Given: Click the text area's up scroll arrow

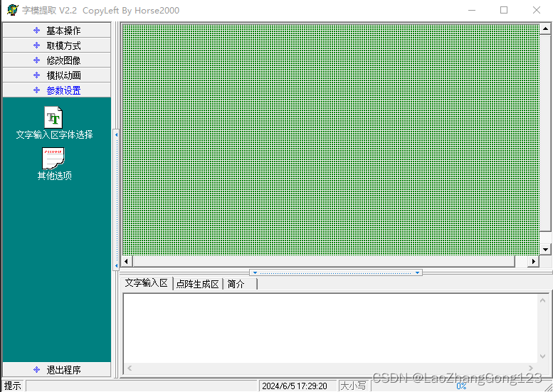Looking at the screenshot, I should (543, 300).
